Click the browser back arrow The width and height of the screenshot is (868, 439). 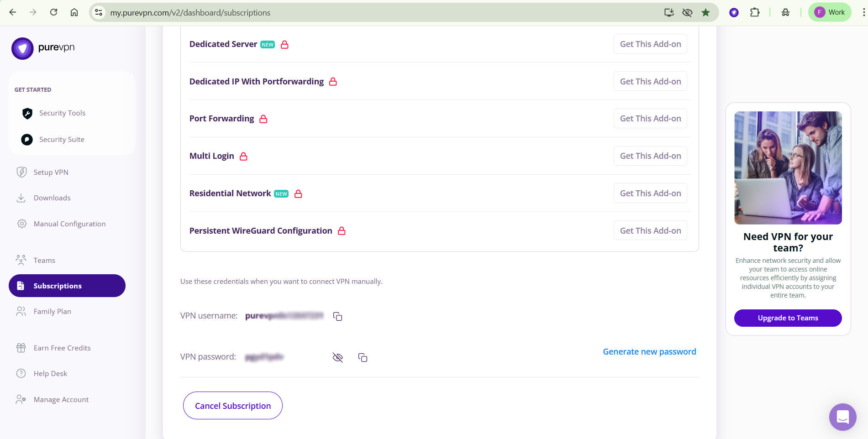point(13,12)
